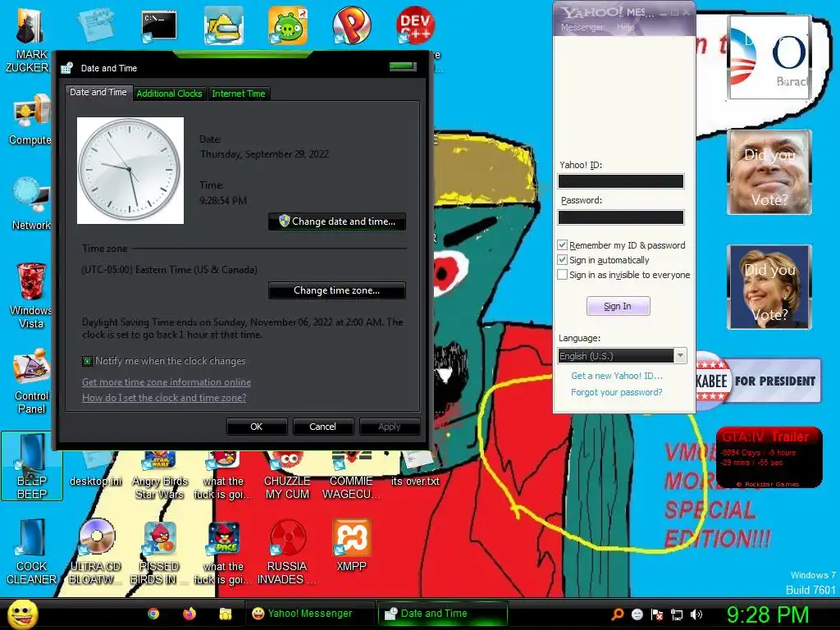The image size is (840, 630).
Task: Select the Date and Time tab
Action: 98,92
